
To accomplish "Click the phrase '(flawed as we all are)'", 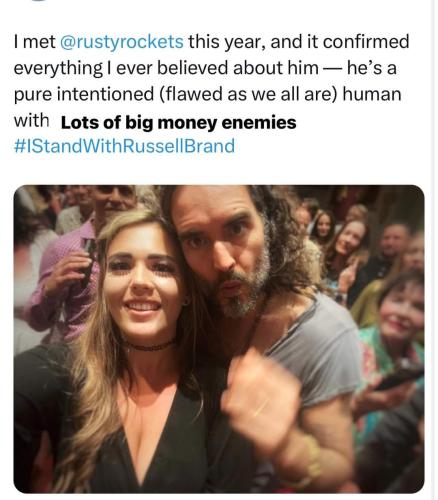I will coord(249,94).
